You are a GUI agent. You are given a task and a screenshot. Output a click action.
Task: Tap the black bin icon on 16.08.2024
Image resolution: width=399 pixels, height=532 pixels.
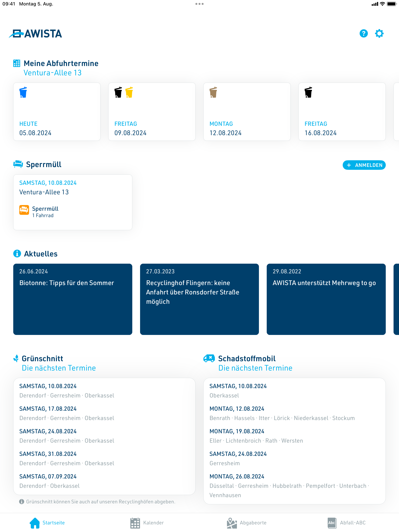(x=308, y=92)
